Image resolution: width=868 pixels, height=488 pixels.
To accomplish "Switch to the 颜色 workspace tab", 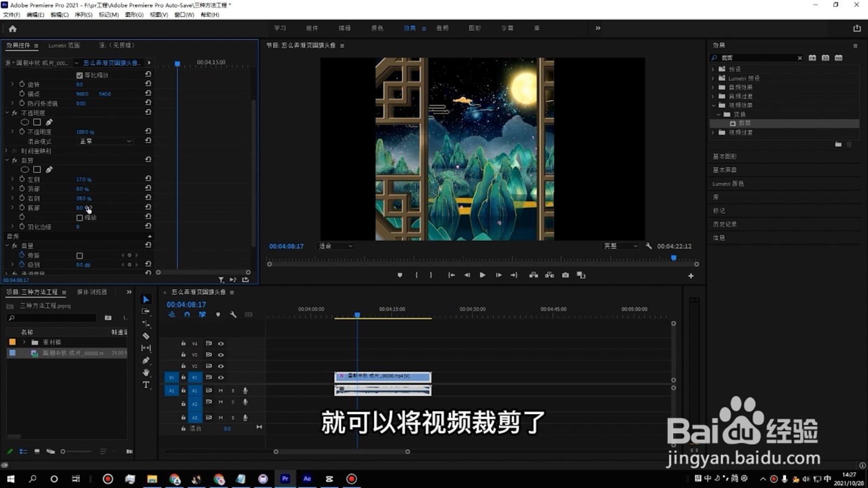I will coord(377,28).
